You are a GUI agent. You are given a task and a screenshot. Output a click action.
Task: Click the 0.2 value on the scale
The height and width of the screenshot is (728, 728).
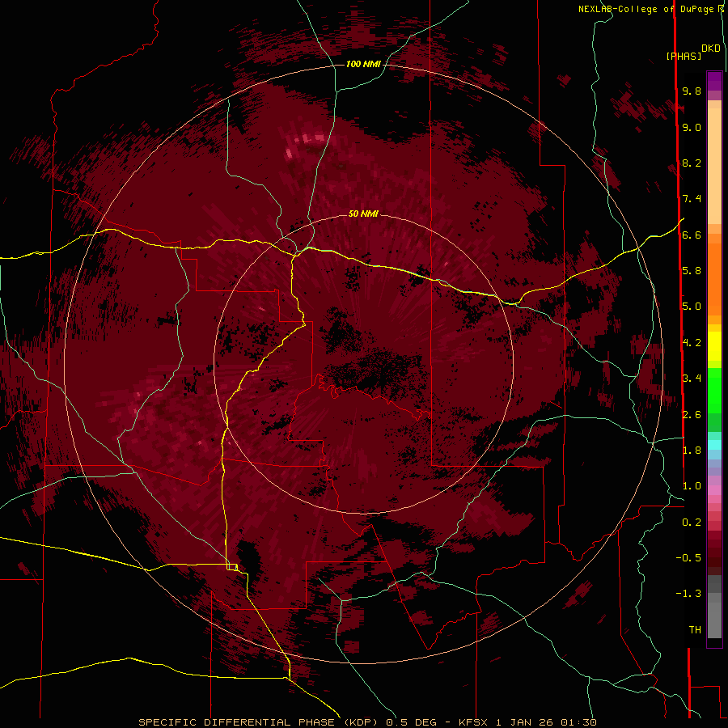point(692,523)
